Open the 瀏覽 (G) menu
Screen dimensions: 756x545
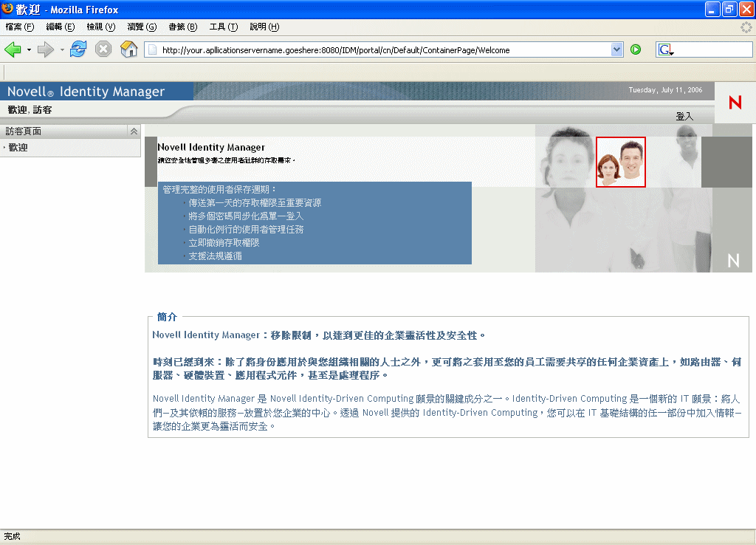(142, 27)
